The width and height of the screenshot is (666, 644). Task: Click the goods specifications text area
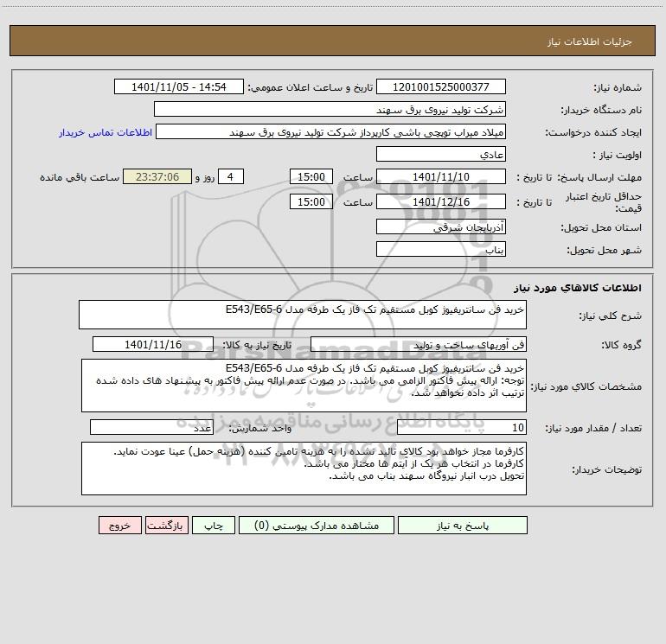point(304,386)
